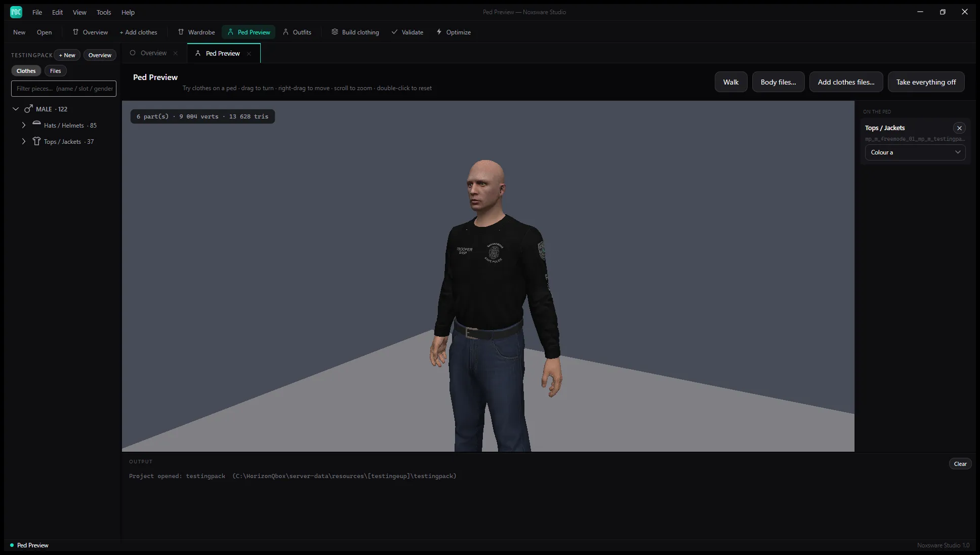980x555 pixels.
Task: Run Optimize with lightning icon
Action: pyautogui.click(x=454, y=32)
